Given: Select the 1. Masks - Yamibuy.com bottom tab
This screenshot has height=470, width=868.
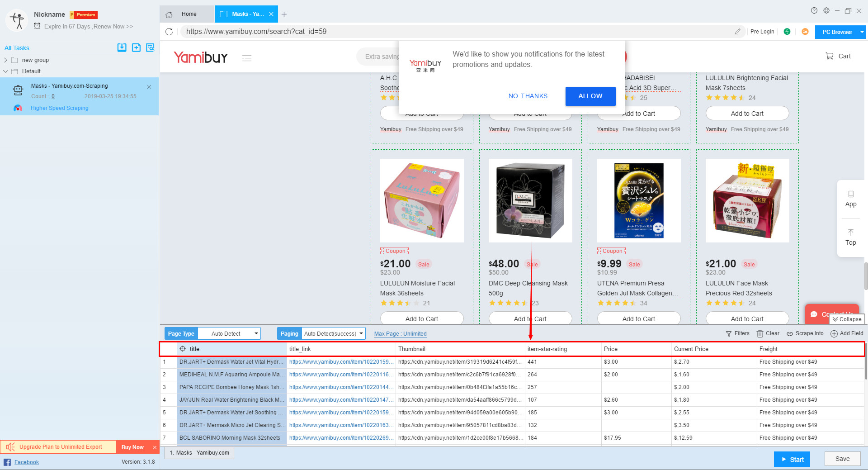Looking at the screenshot, I should (199, 453).
